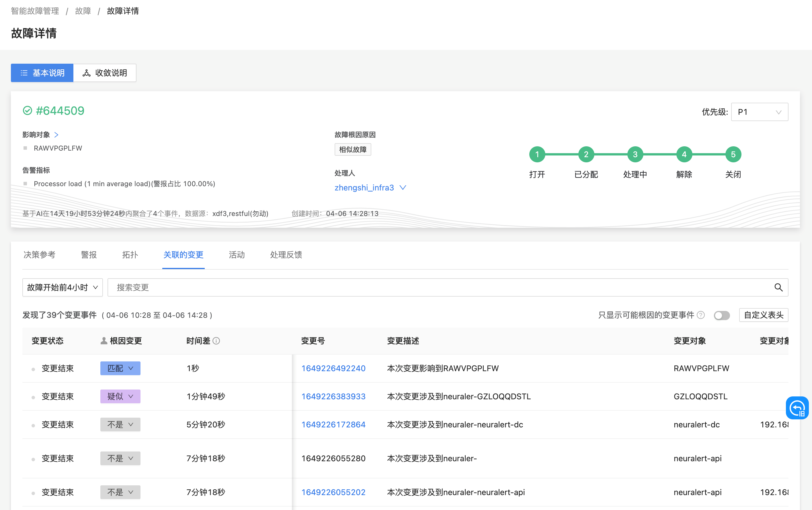
Task: Toggle 只显示可能根因的变更事件 switch
Action: click(x=722, y=315)
